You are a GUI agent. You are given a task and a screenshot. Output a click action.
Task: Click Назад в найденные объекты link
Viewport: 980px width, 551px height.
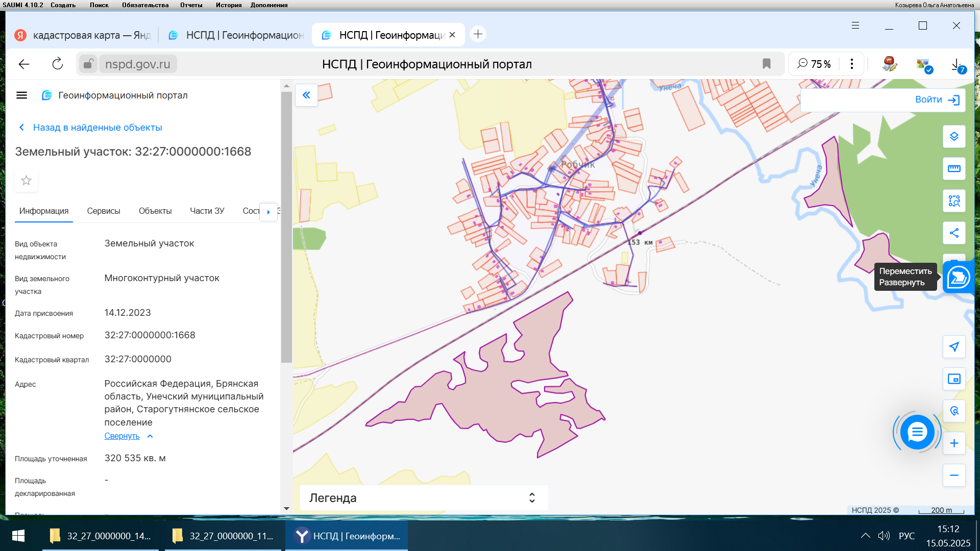coord(97,128)
